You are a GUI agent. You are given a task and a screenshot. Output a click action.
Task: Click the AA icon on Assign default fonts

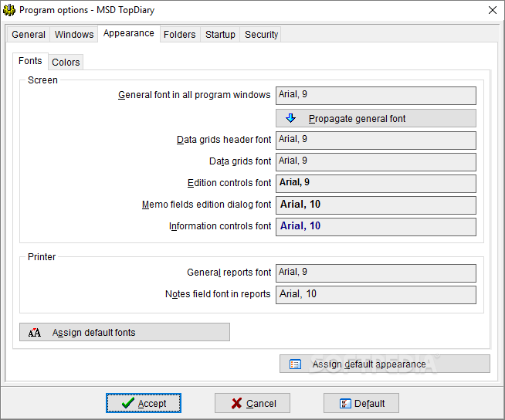pos(35,333)
